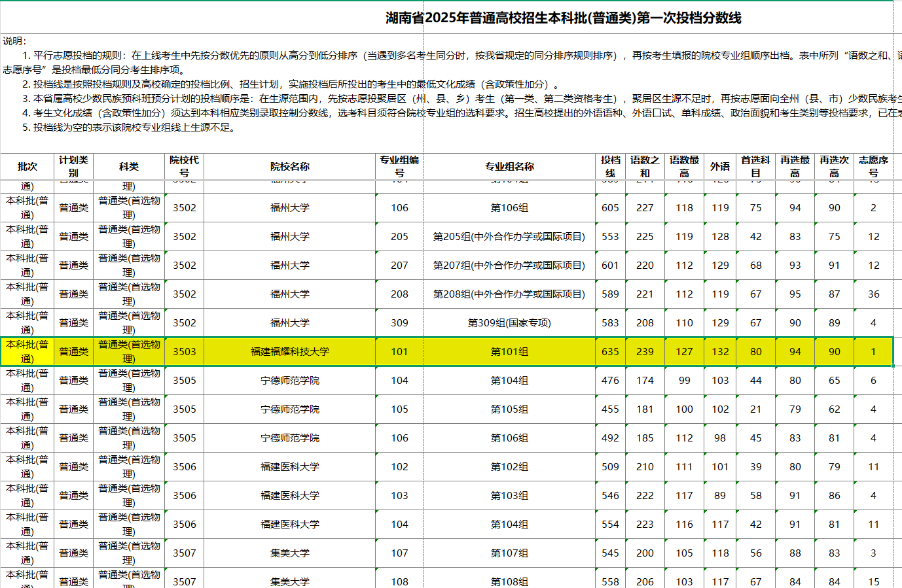The image size is (902, 588).
Task: Select cell 第205组(中外合作办学或国际项目)
Action: tap(509, 237)
